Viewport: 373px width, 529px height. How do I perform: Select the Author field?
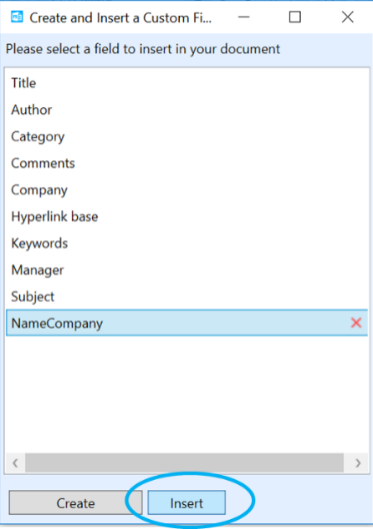click(187, 110)
